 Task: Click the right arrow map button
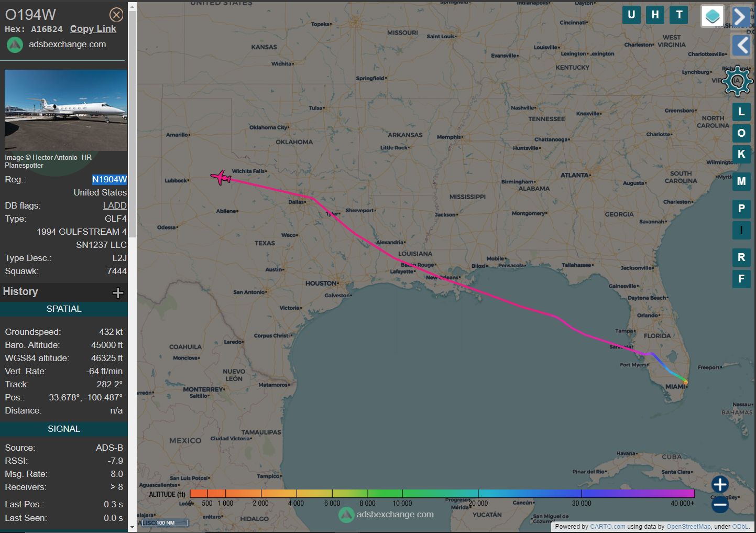tap(741, 17)
